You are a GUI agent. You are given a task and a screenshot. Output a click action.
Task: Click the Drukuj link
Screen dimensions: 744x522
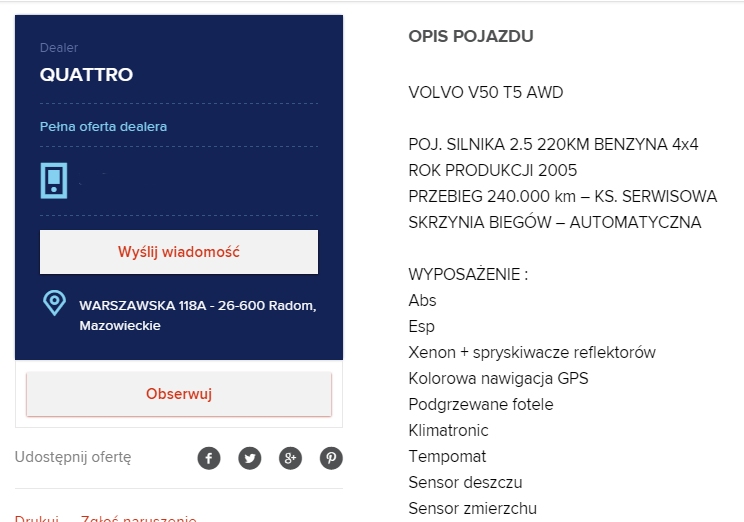tap(37, 518)
